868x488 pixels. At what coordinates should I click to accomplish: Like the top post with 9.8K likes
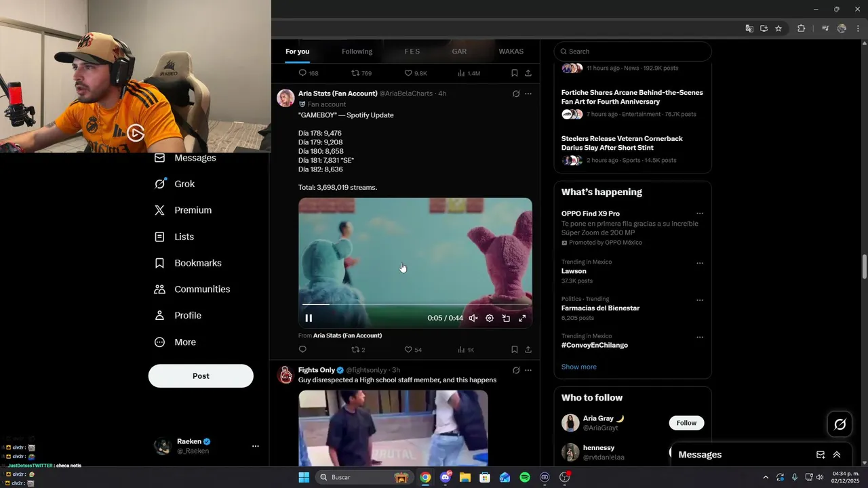[x=416, y=73]
